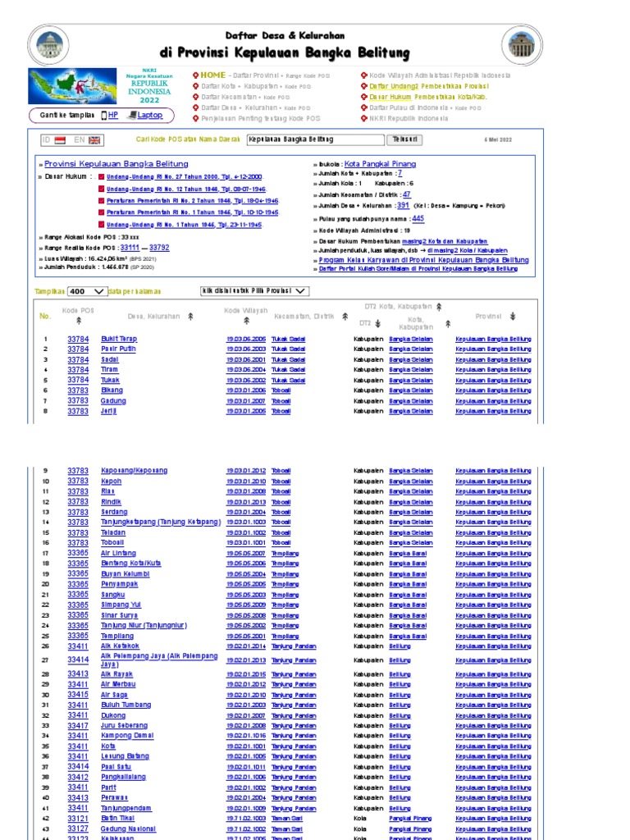
Task: Click the Laptop computer icon
Action: [132, 115]
